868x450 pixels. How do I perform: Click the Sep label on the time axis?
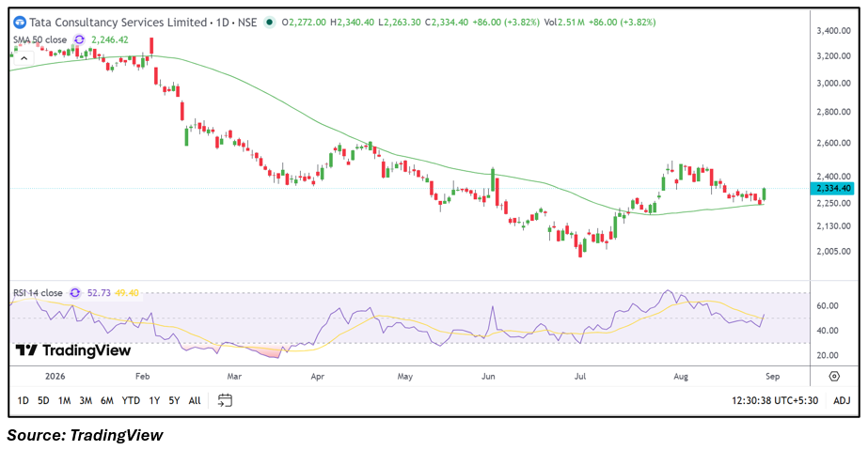[772, 377]
